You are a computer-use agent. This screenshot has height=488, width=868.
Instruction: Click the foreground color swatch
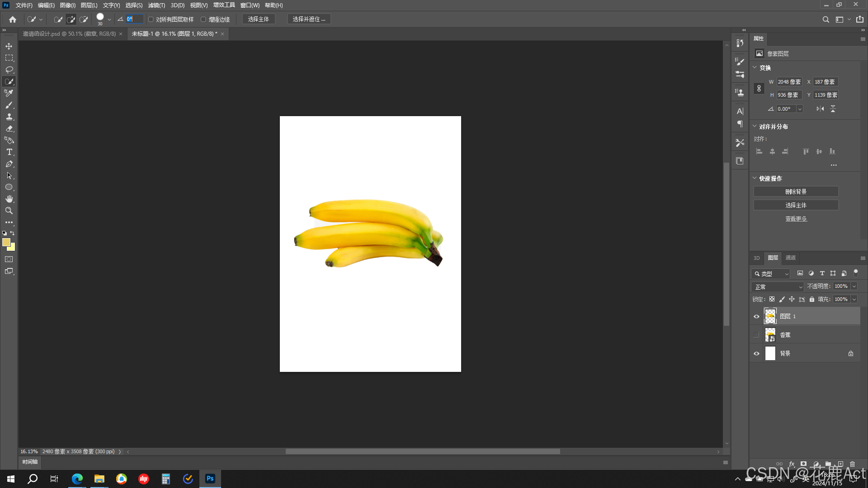click(x=6, y=243)
